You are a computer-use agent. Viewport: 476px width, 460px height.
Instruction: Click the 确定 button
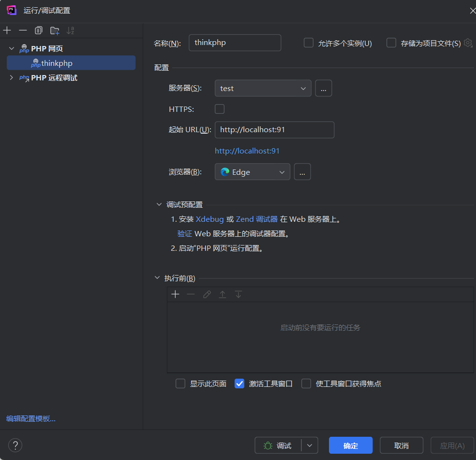click(350, 445)
